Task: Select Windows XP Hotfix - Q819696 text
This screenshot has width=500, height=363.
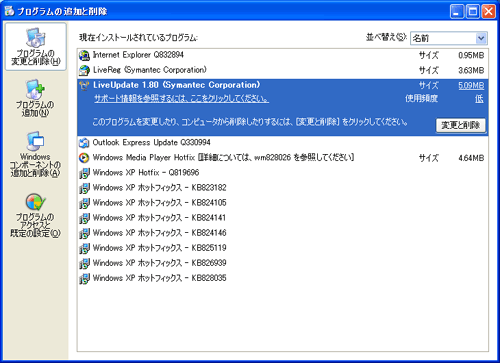Action: point(146,173)
